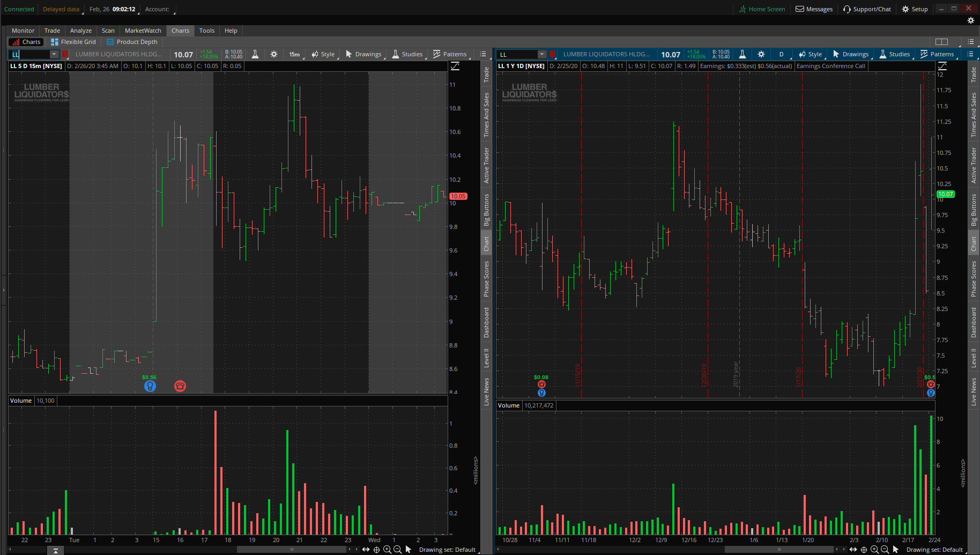
Task: Open the Active Trader sidebar tab on left chart
Action: 487,166
